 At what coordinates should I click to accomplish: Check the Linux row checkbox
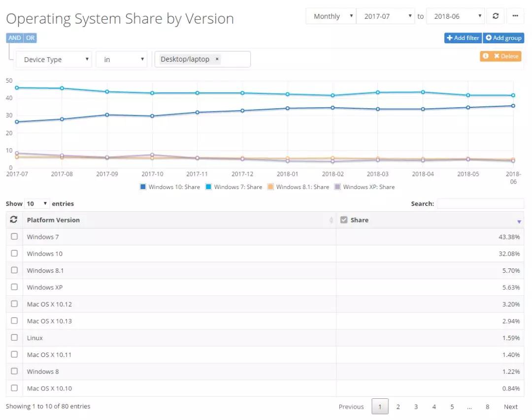14,337
